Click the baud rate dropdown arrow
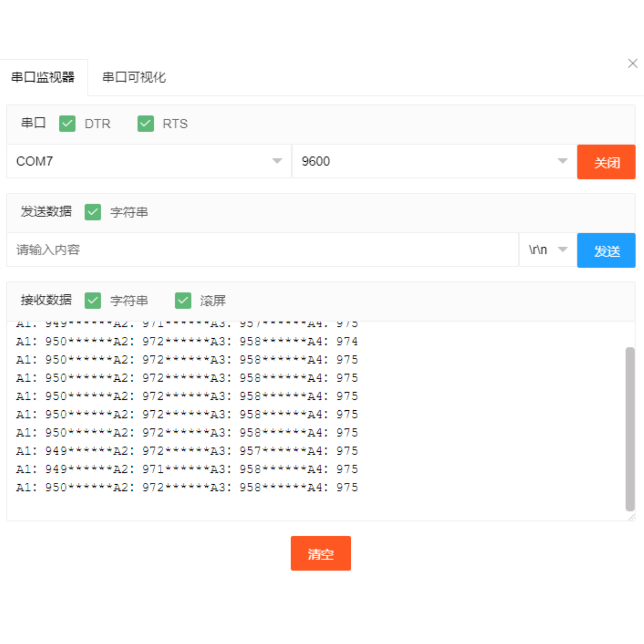The height and width of the screenshot is (644, 644). [x=563, y=161]
